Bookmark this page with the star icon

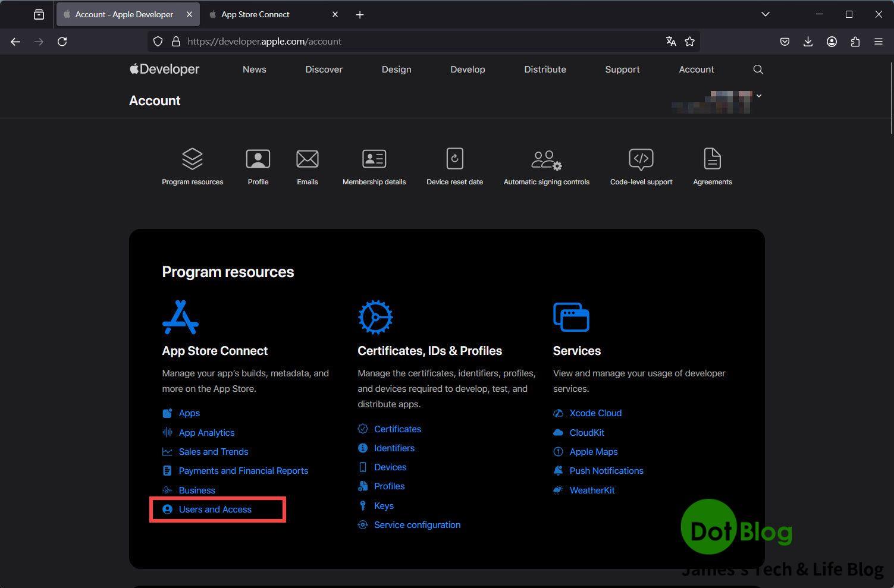tap(689, 42)
